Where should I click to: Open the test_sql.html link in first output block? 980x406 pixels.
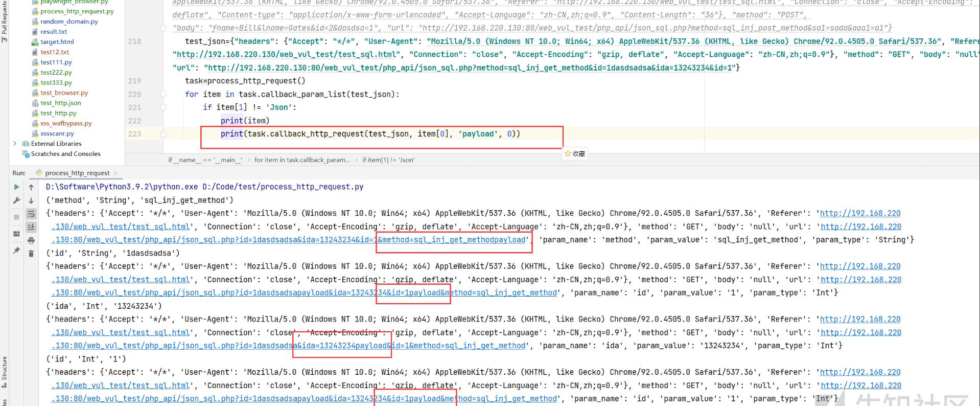121,227
